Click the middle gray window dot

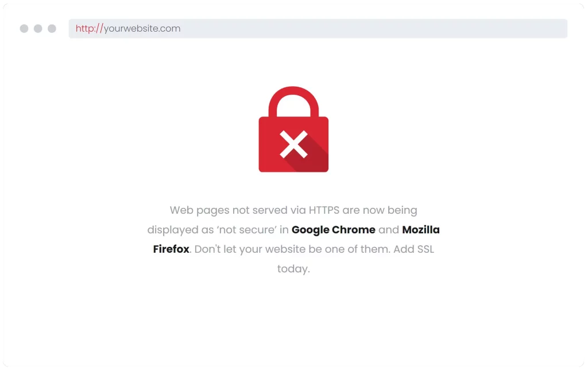click(x=38, y=29)
